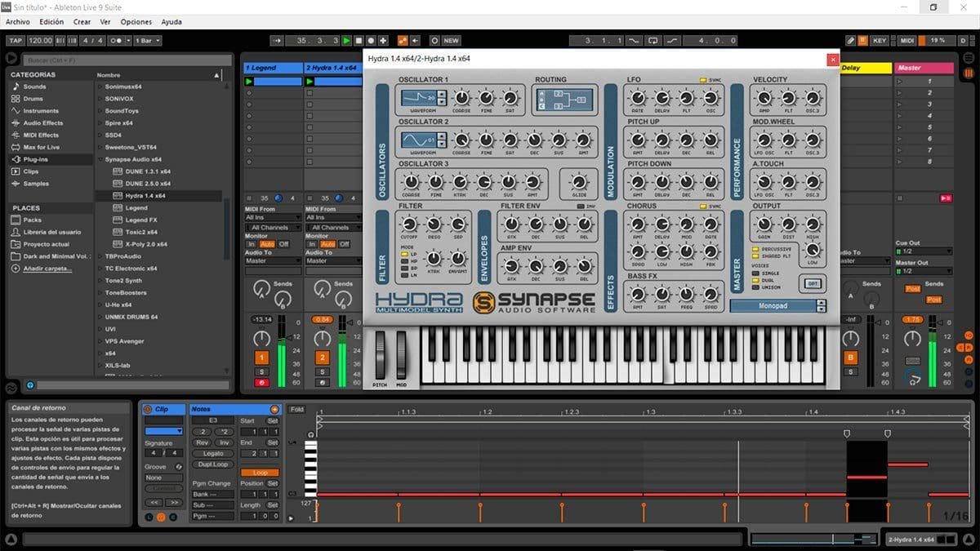Toggle the MIDI Map Mode switch
Screen dimensions: 980x551
coord(906,40)
